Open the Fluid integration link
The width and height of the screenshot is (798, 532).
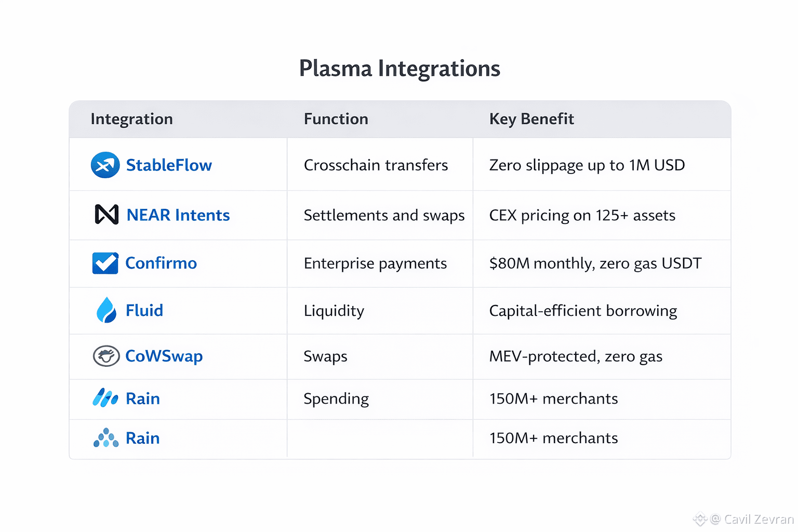pyautogui.click(x=144, y=311)
